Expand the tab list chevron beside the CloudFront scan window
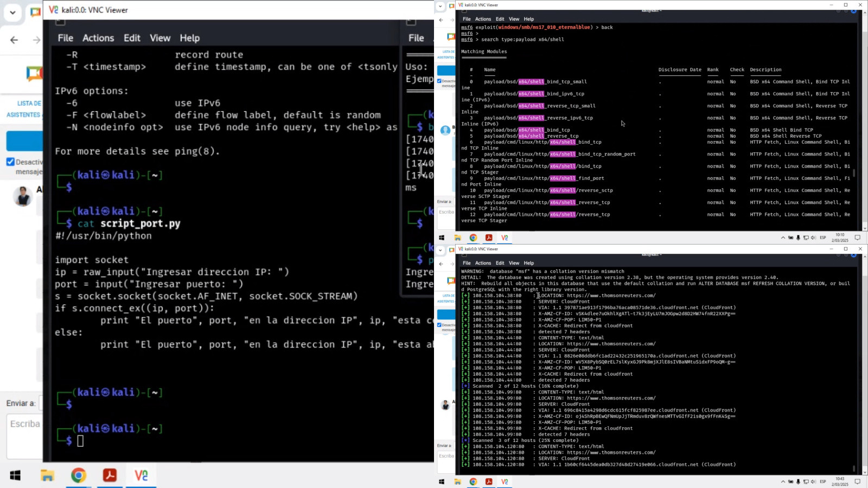 coord(441,250)
